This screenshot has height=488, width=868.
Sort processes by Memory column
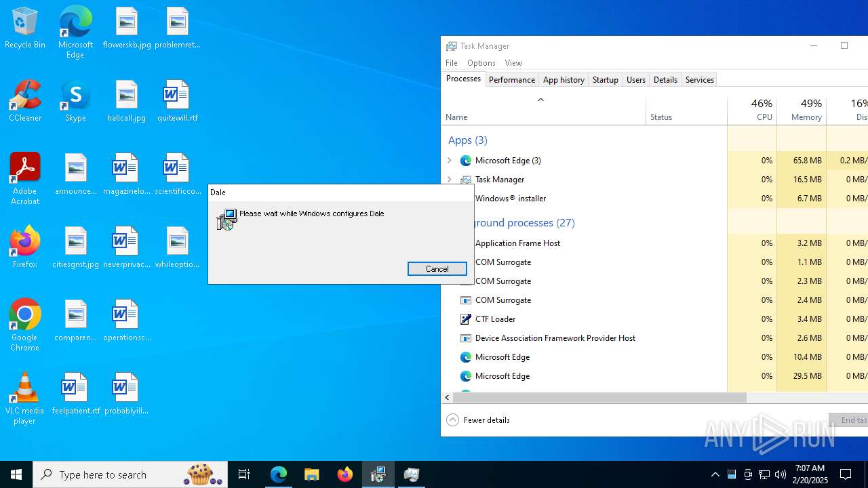click(x=802, y=112)
